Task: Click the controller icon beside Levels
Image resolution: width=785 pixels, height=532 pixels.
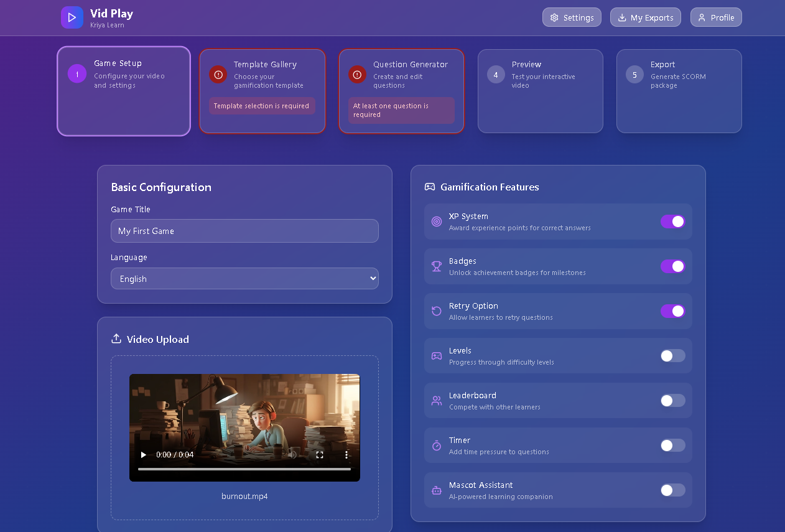Action: 437,356
